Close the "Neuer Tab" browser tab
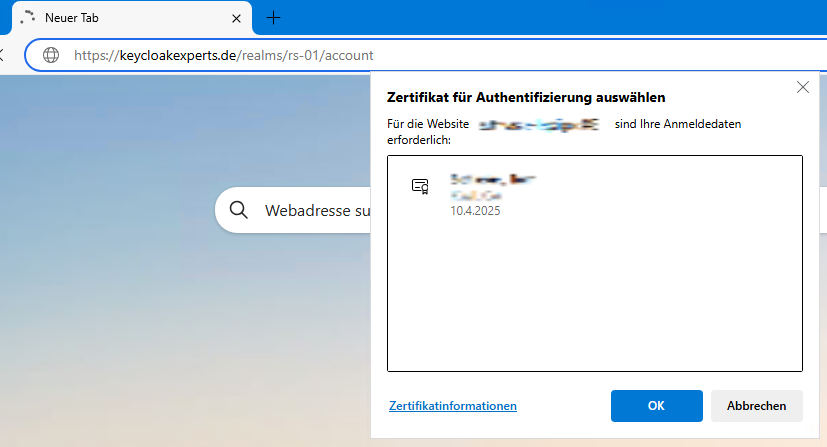This screenshot has width=827, height=447. [x=236, y=18]
